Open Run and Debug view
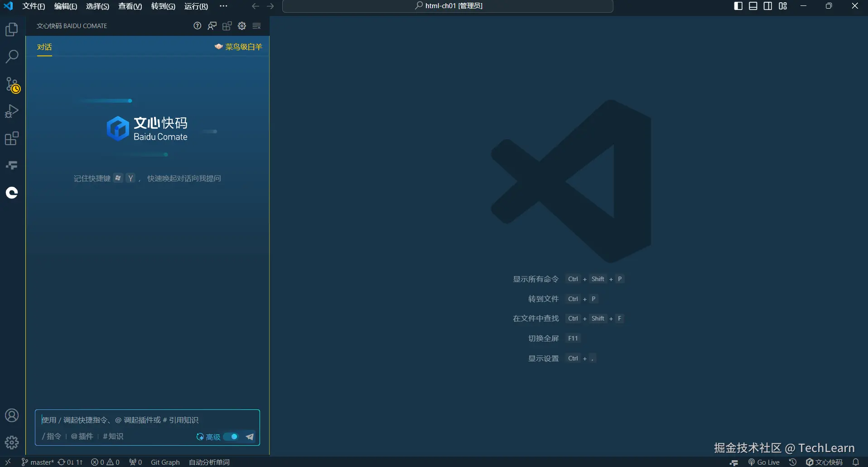Screen dimensions: 868x467 click(12, 111)
